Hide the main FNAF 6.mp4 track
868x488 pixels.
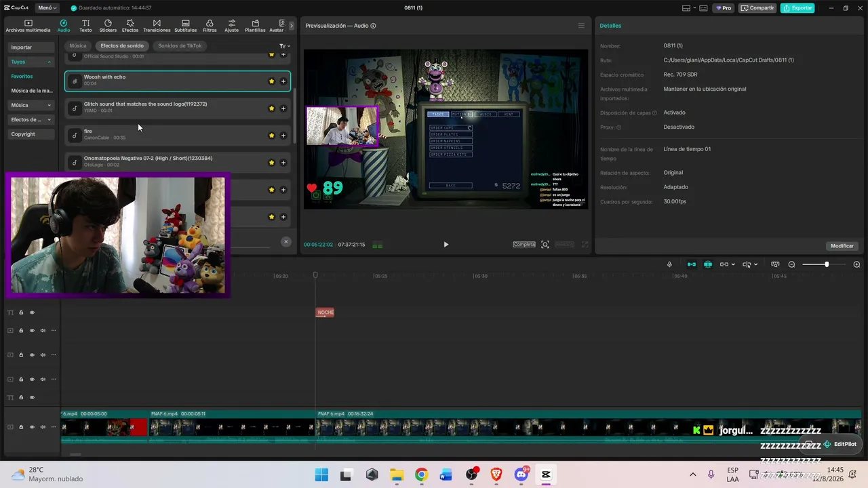(32, 427)
